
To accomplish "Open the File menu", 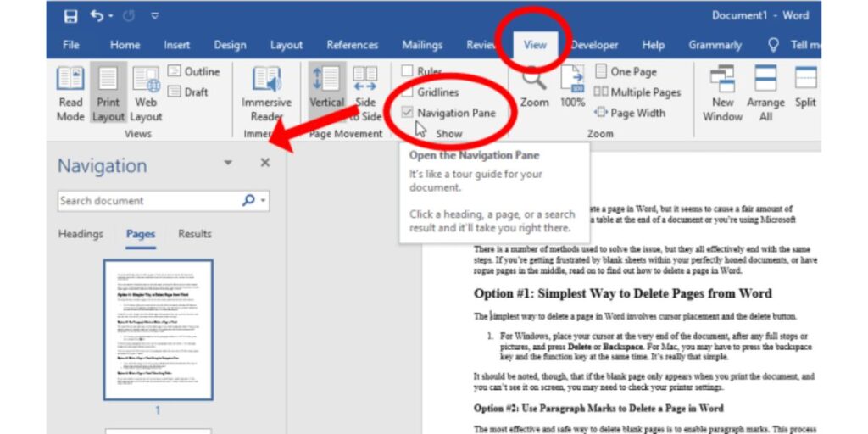I will point(71,46).
